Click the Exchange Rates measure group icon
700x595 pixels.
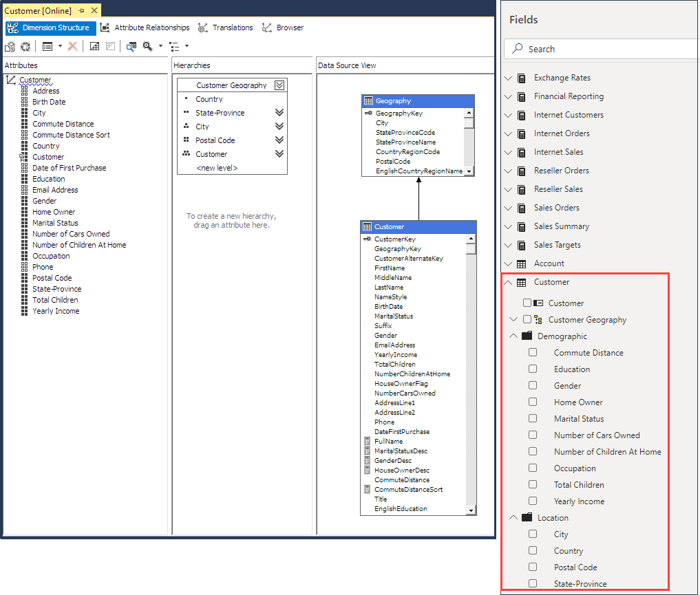point(521,78)
